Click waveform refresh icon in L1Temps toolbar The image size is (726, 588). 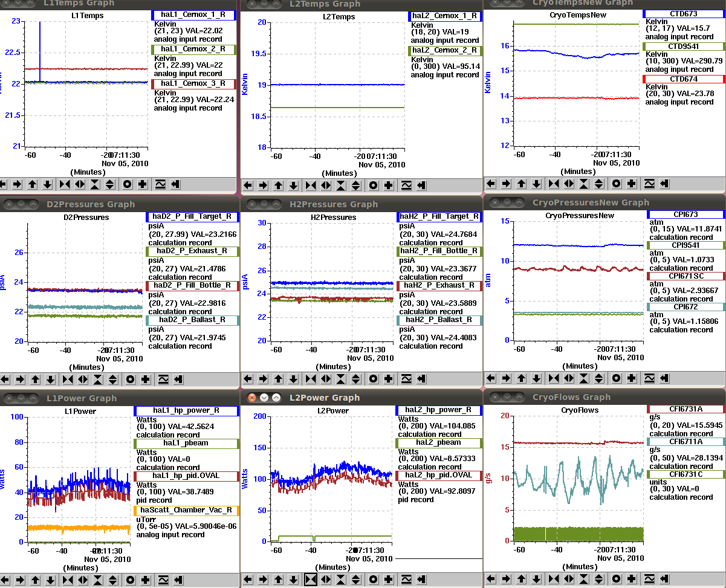(x=160, y=184)
